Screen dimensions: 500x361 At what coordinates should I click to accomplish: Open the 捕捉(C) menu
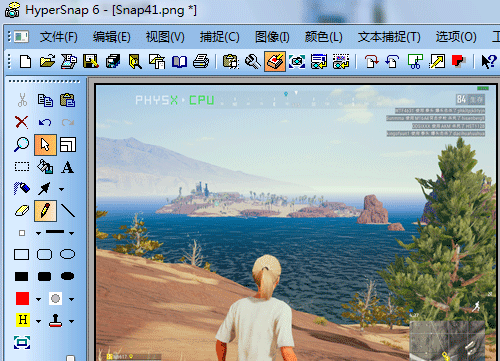(219, 37)
